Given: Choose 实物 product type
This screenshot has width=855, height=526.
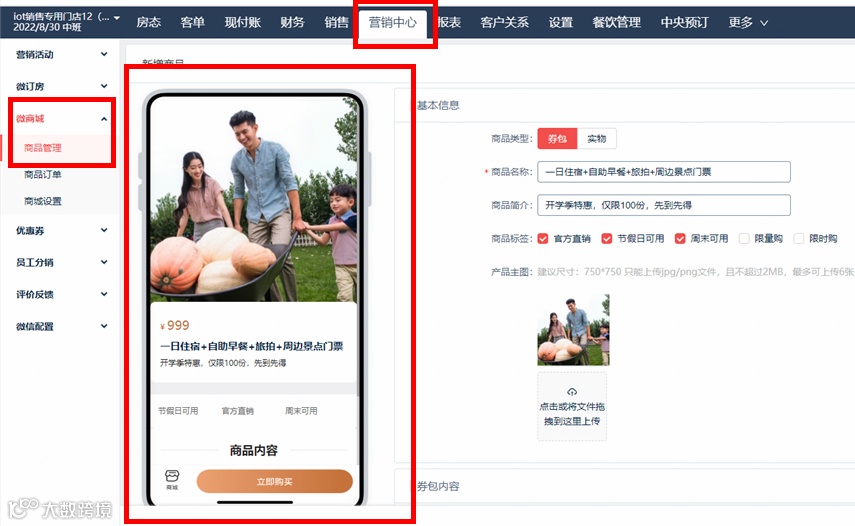Looking at the screenshot, I should [597, 138].
